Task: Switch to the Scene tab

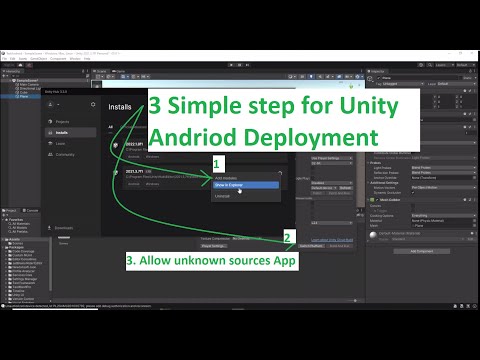Action: [101, 71]
